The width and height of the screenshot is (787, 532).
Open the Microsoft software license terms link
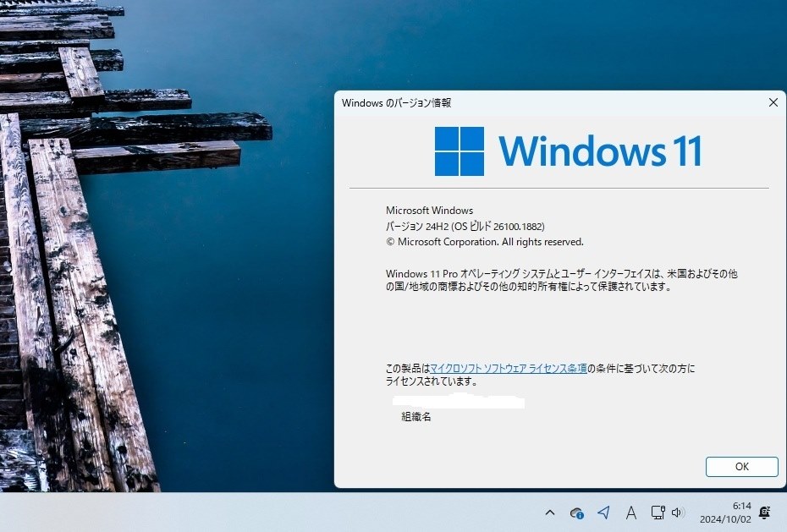pyautogui.click(x=509, y=369)
